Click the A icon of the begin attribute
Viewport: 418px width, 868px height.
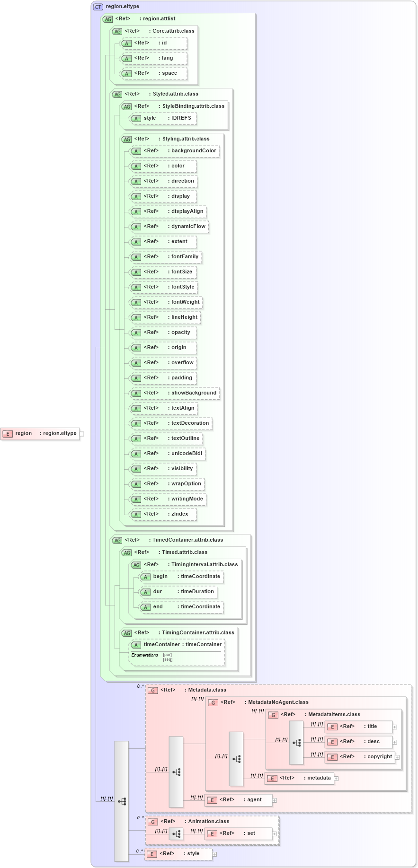145,577
